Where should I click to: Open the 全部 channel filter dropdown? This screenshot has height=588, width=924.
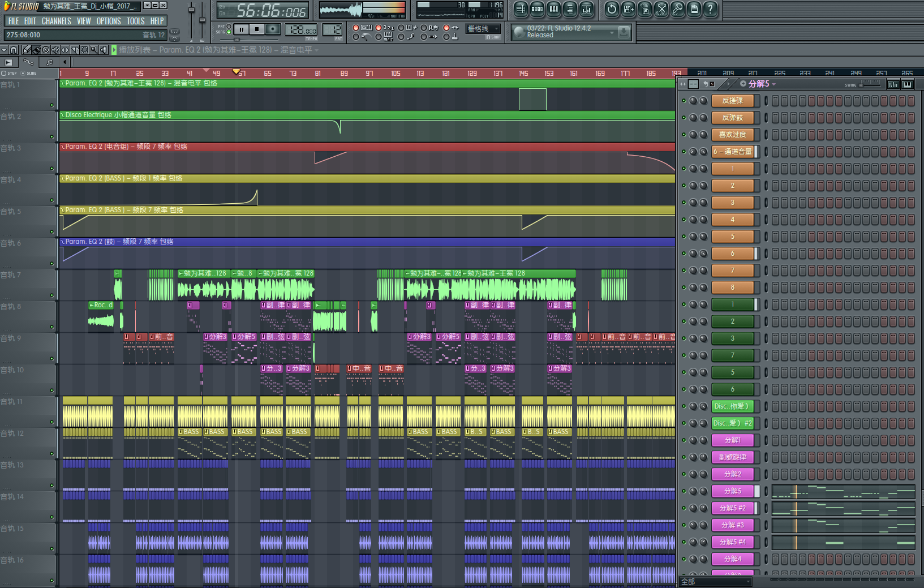pos(716,581)
